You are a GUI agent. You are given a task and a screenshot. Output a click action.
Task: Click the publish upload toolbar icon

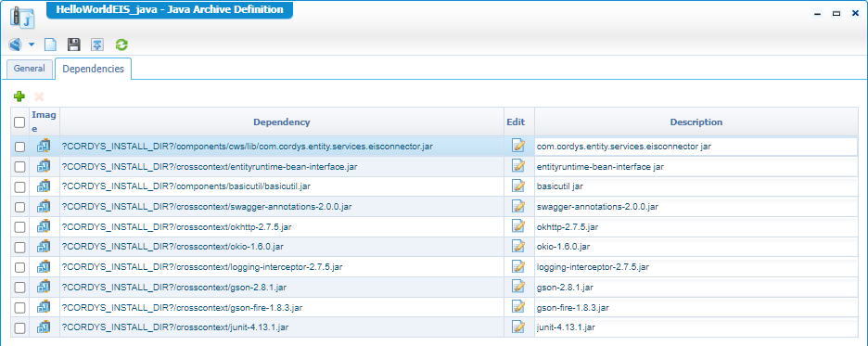click(x=97, y=45)
